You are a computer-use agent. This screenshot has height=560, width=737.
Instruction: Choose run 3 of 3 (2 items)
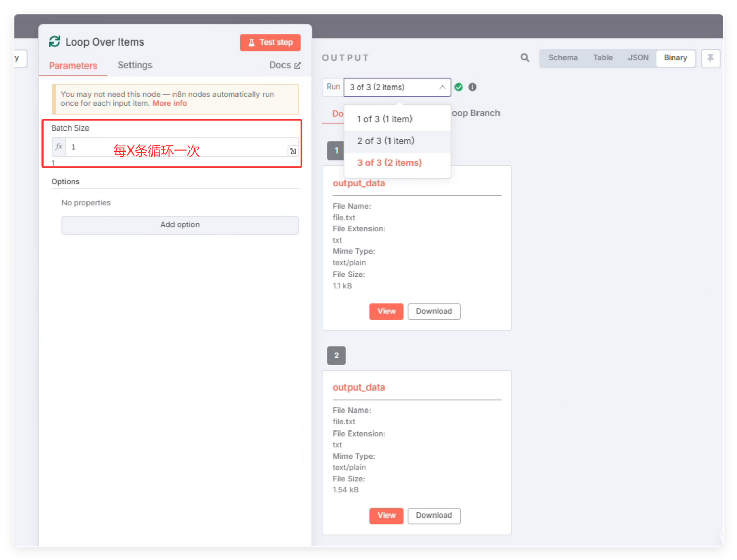(397, 163)
